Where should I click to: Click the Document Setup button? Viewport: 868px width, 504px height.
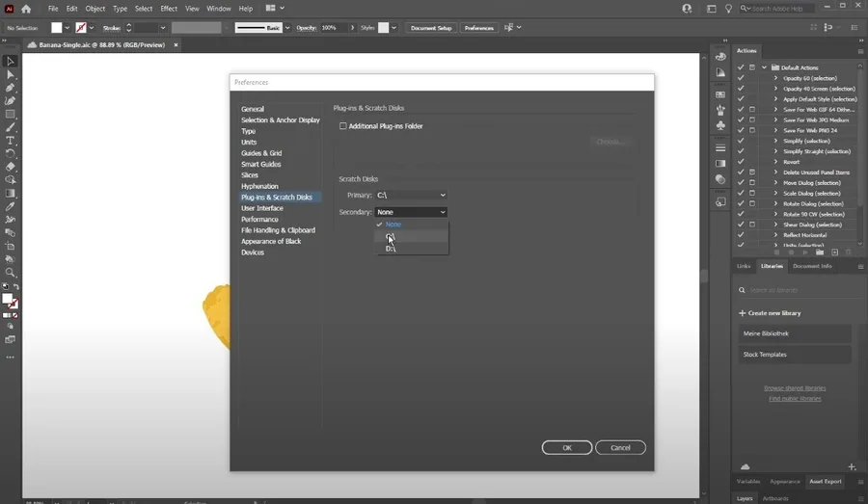click(x=431, y=28)
